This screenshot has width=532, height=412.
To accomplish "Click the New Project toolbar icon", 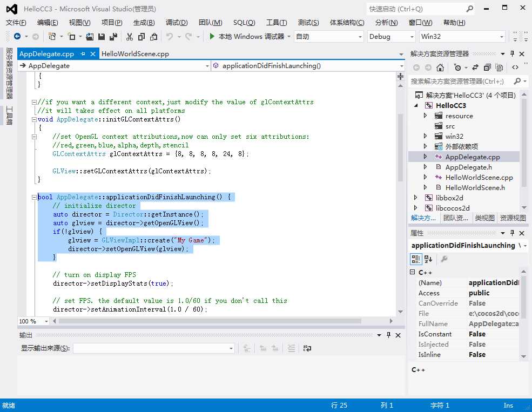I will 52,36.
